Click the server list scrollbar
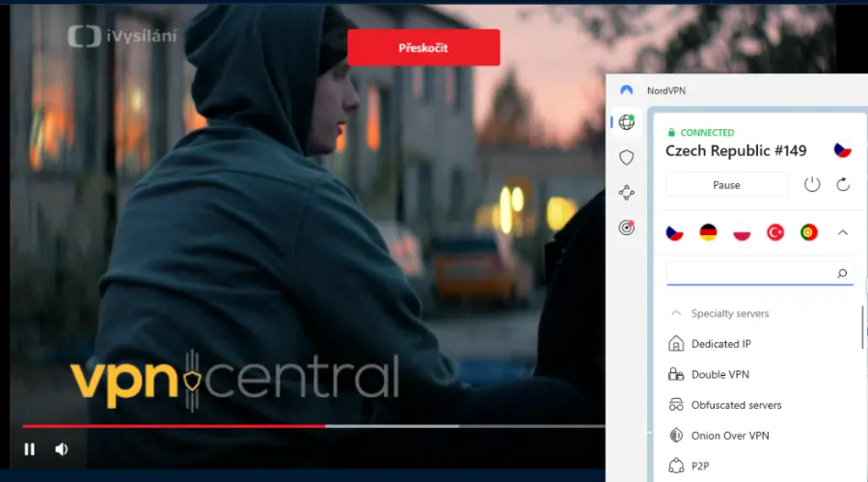The image size is (868, 482). [x=862, y=327]
